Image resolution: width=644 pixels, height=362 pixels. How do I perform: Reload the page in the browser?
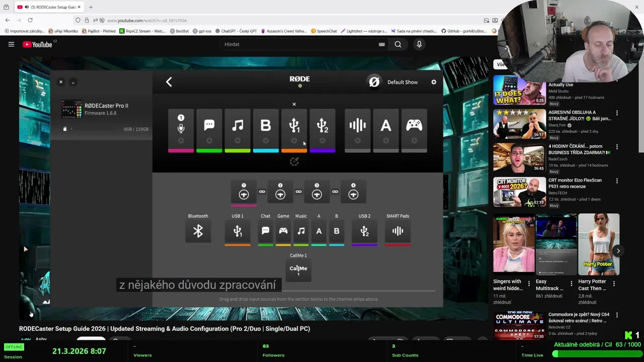[x=30, y=20]
